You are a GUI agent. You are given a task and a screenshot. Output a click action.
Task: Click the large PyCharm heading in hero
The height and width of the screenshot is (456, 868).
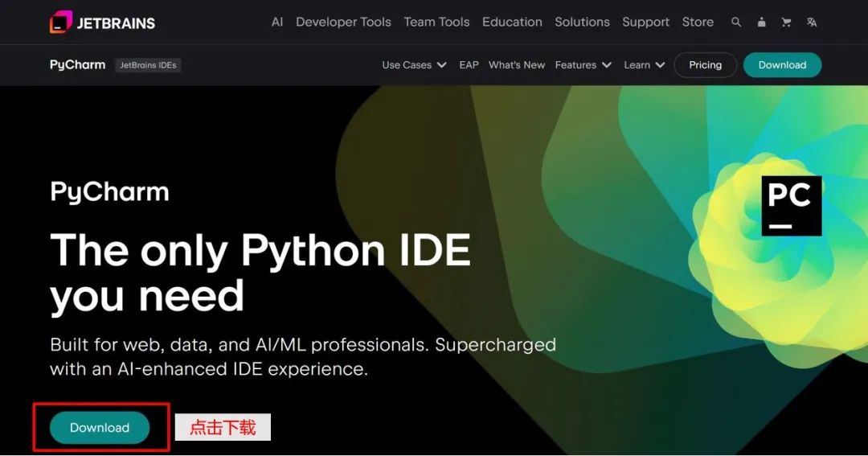[x=109, y=192]
